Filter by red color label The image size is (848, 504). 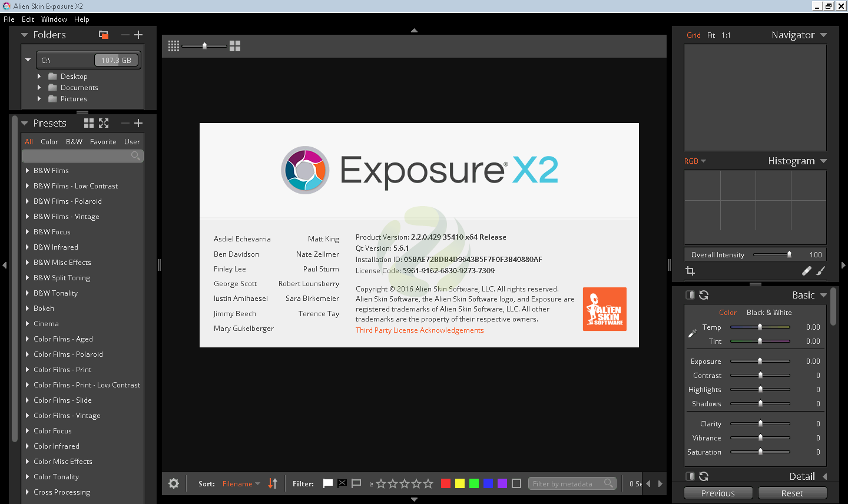click(x=446, y=483)
